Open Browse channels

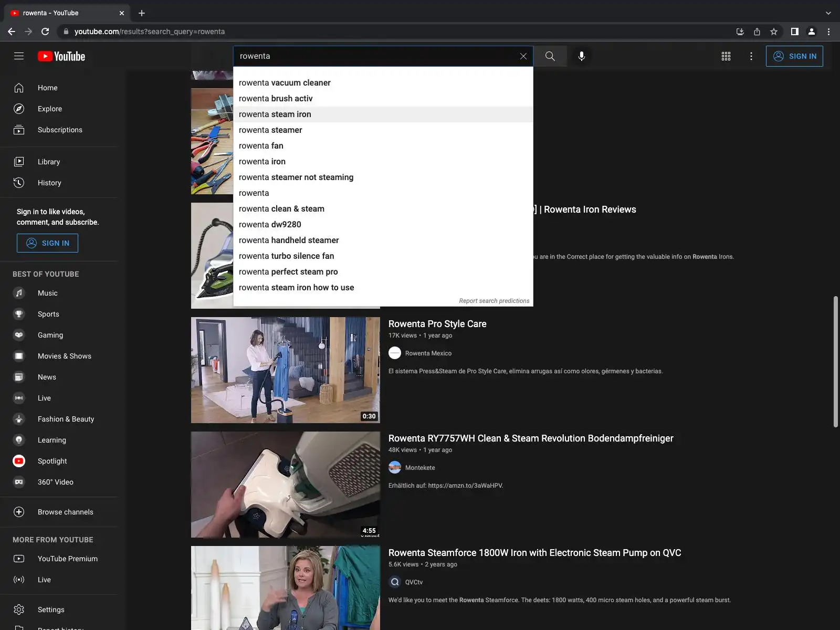59,512
